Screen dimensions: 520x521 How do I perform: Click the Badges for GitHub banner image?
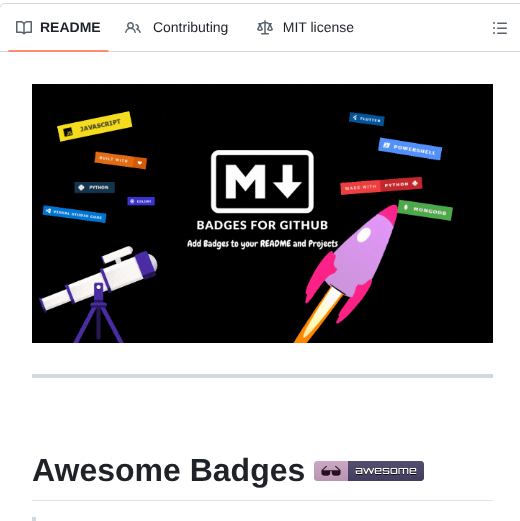[x=262, y=213]
